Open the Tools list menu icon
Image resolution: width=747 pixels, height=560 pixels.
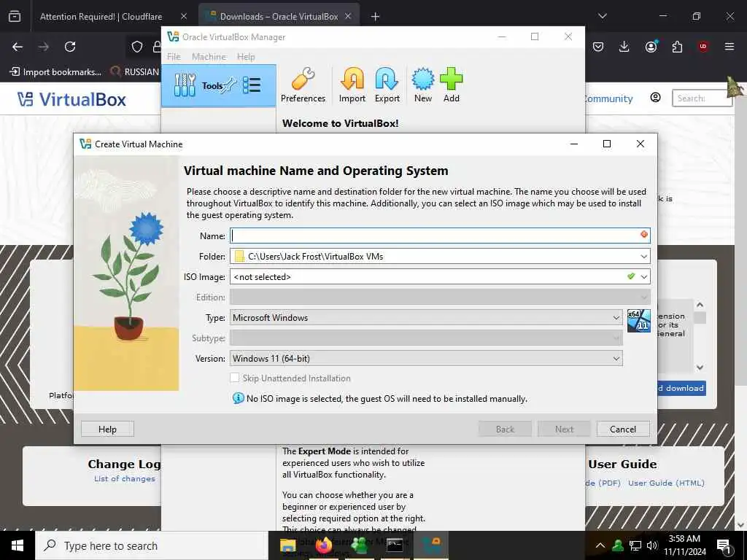point(252,85)
